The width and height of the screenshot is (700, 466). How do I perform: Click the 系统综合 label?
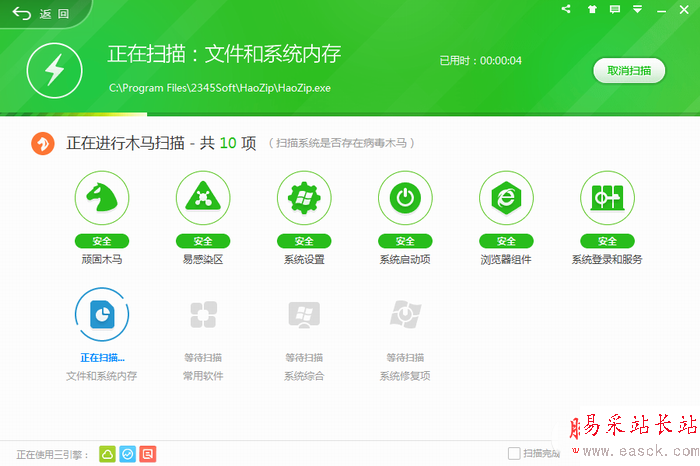[304, 376]
